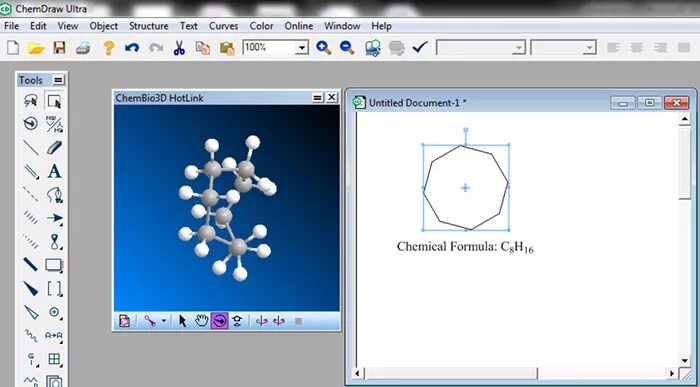Cut selection with scissors icon
This screenshot has width=700, height=387.
coord(179,47)
